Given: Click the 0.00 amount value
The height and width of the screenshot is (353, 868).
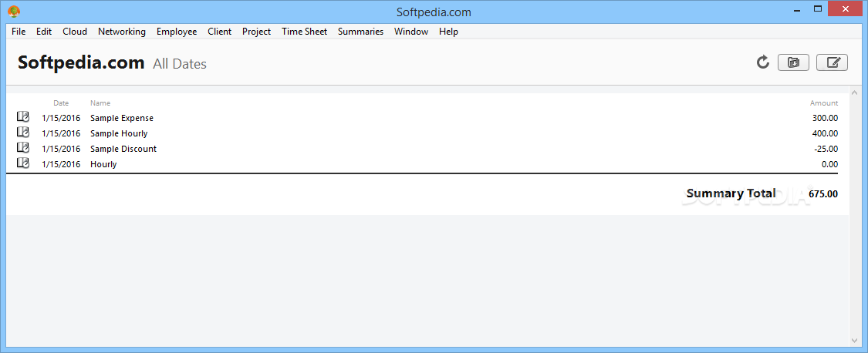Looking at the screenshot, I should [x=829, y=164].
